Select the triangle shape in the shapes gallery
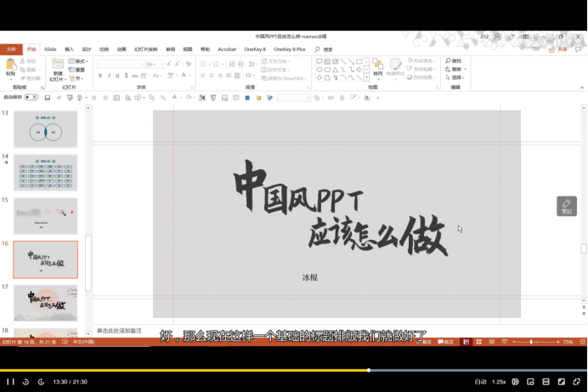 coord(336,70)
